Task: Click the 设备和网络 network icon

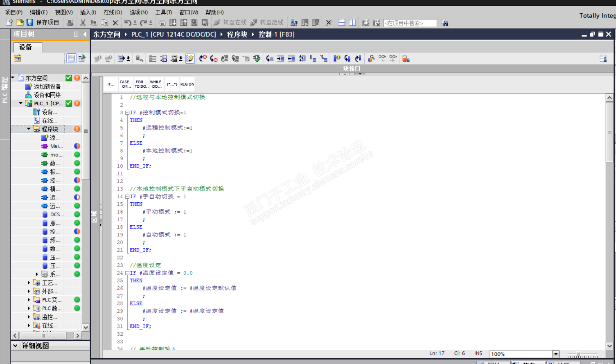Action: point(28,95)
